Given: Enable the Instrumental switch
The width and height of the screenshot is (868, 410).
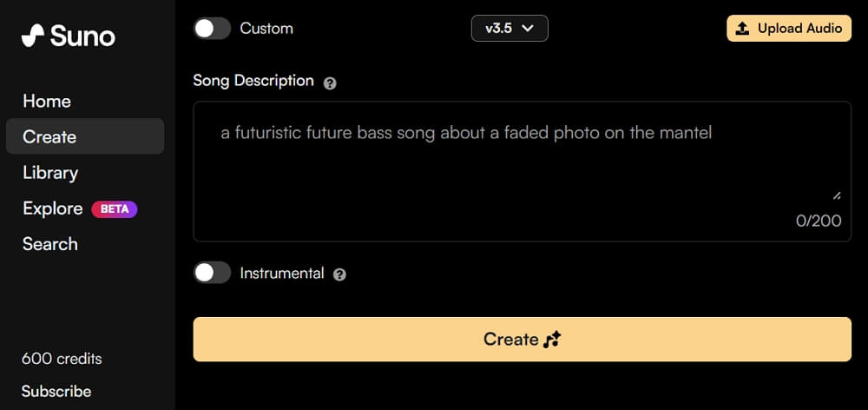Looking at the screenshot, I should coord(212,273).
